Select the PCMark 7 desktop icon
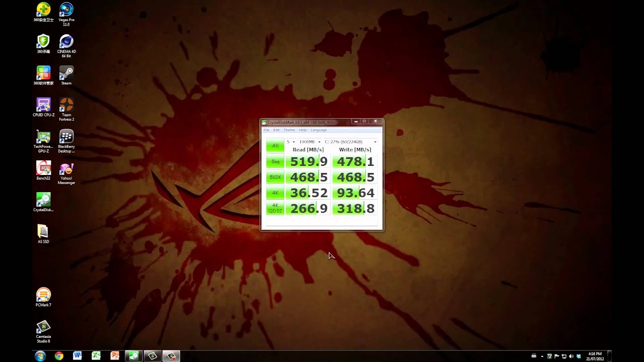 (43, 297)
